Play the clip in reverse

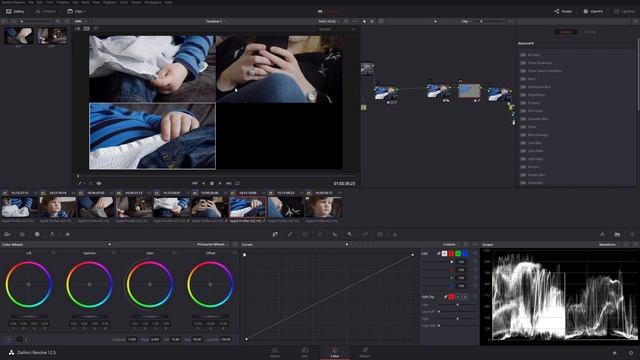point(203,184)
